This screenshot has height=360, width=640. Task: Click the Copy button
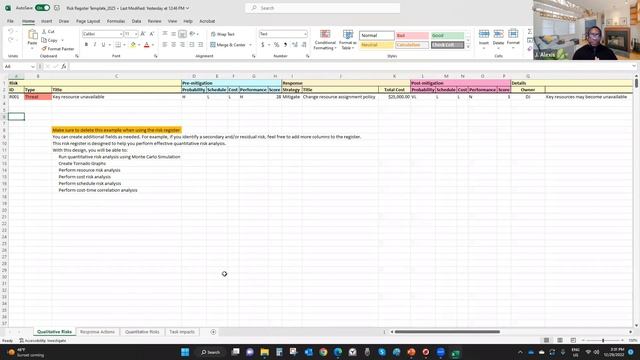click(x=50, y=40)
